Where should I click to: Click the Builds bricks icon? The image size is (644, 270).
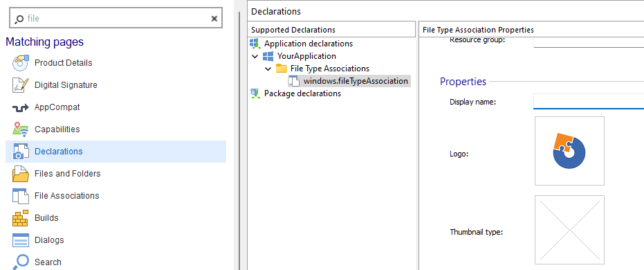coord(21,218)
